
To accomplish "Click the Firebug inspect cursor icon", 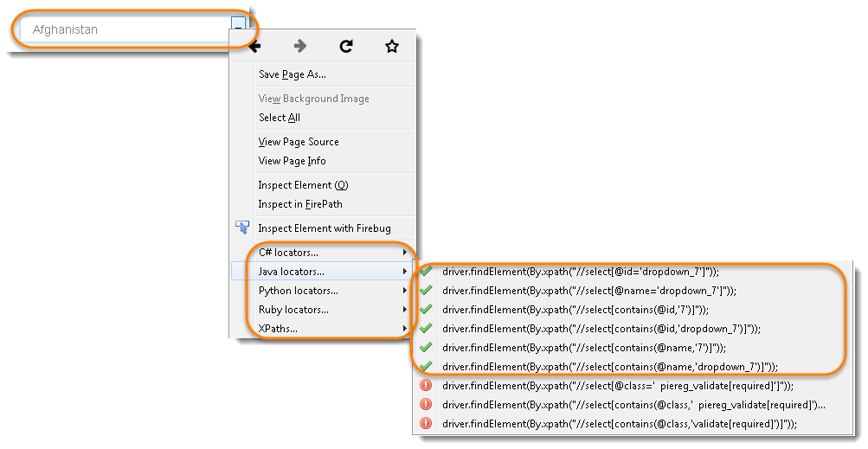I will [242, 228].
